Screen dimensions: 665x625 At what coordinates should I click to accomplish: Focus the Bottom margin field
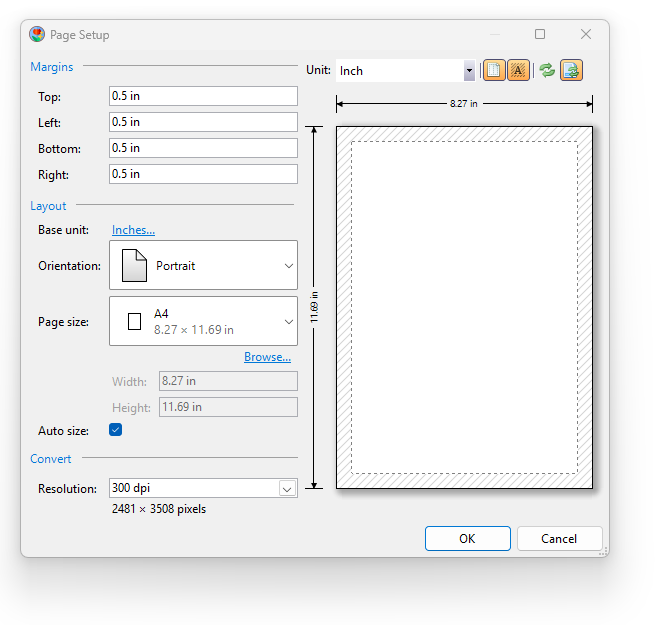[203, 148]
